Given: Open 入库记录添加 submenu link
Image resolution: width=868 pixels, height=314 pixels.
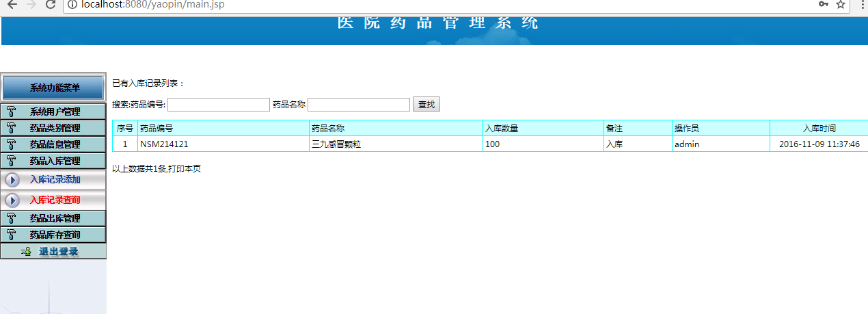Looking at the screenshot, I should tap(55, 180).
